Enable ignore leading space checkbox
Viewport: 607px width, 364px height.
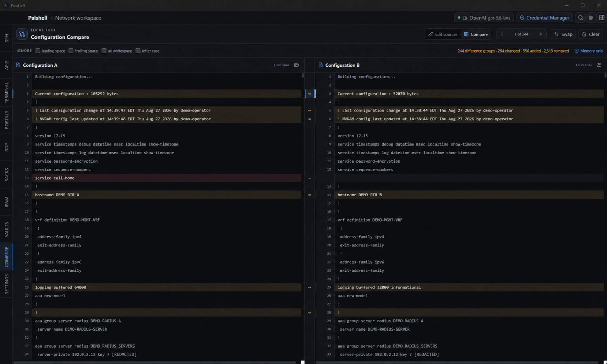38,51
